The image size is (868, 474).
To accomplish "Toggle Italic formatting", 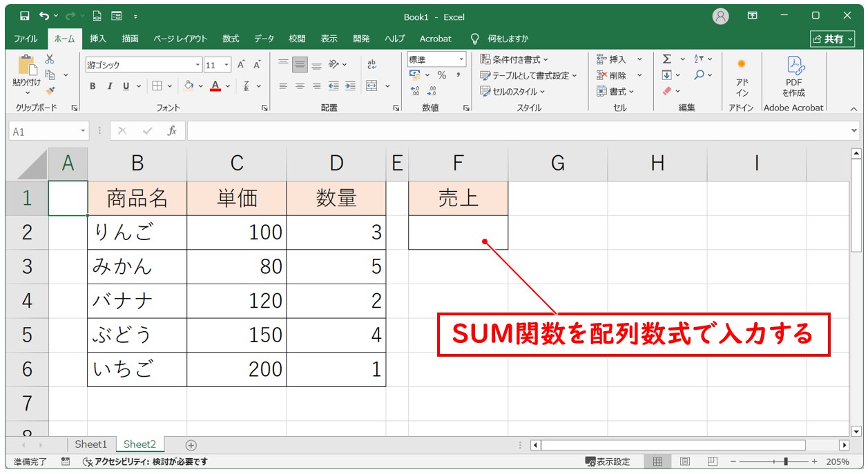I will point(109,86).
